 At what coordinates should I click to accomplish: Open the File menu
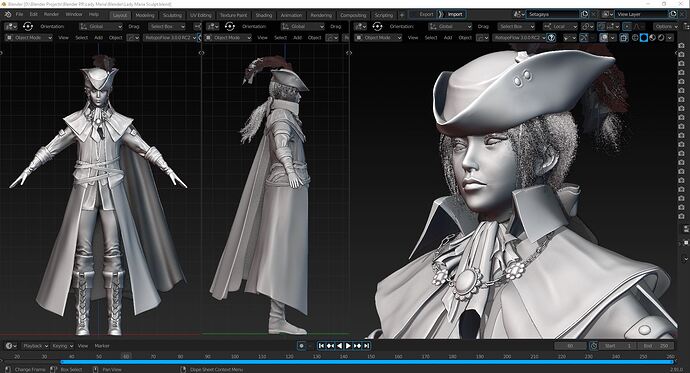tap(19, 15)
